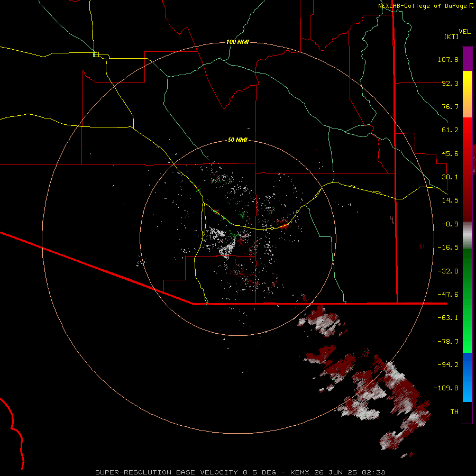Screen dimensions: 476x476
Task: Select the -16.5 scale value
Action: pos(448,248)
